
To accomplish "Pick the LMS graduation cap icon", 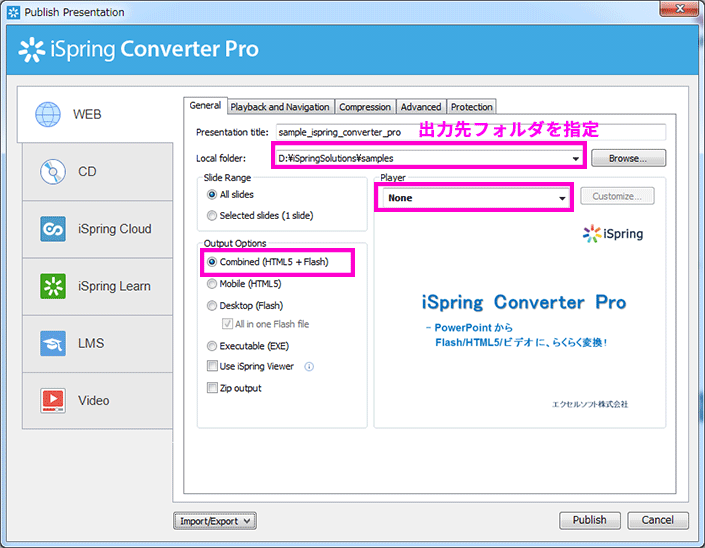I will pyautogui.click(x=53, y=343).
